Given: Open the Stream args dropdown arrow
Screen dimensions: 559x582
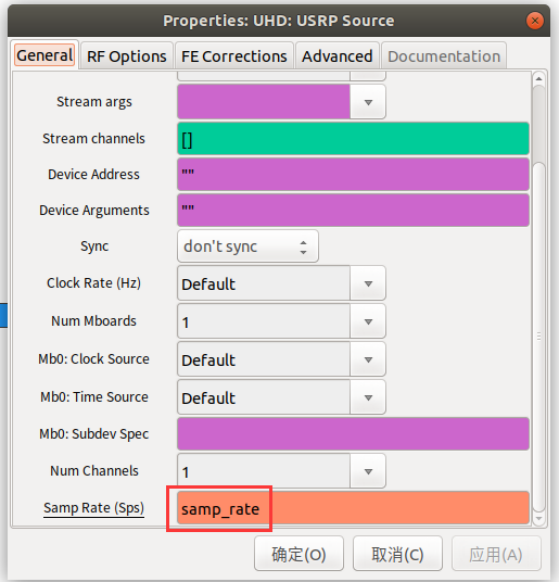Looking at the screenshot, I should click(368, 102).
